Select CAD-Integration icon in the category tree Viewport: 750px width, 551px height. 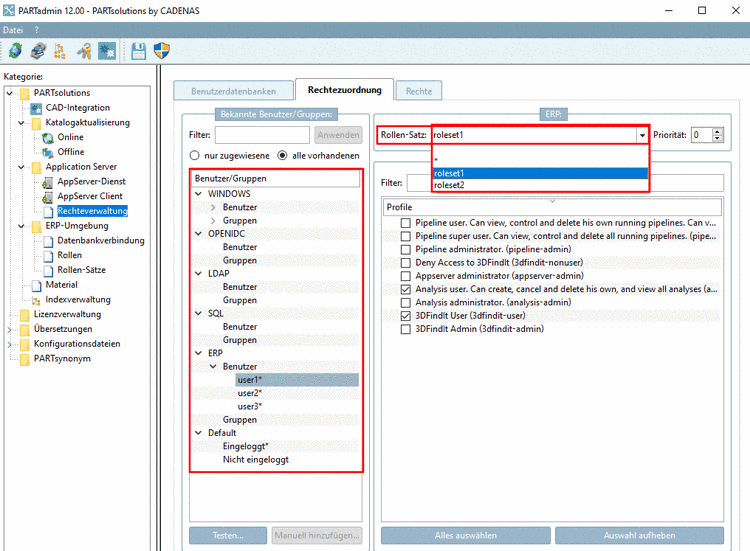coord(36,109)
